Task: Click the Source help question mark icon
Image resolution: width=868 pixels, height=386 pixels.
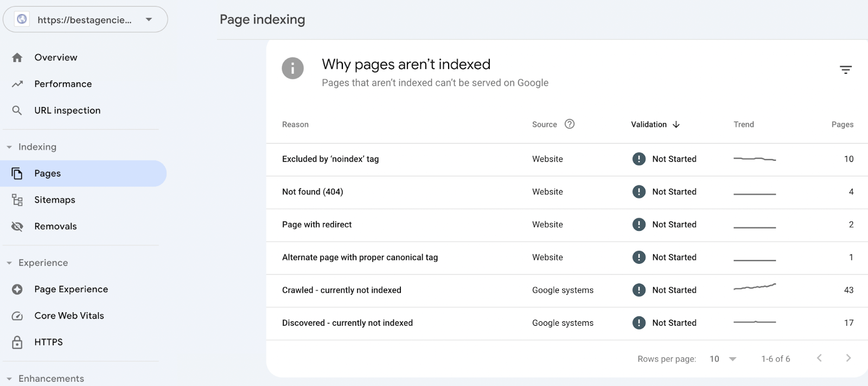Action: 569,124
